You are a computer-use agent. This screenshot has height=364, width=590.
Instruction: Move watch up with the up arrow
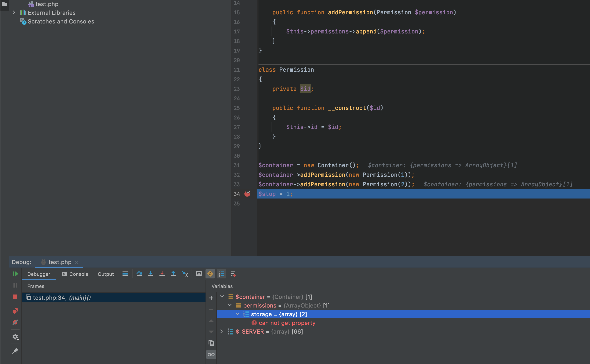click(x=211, y=321)
